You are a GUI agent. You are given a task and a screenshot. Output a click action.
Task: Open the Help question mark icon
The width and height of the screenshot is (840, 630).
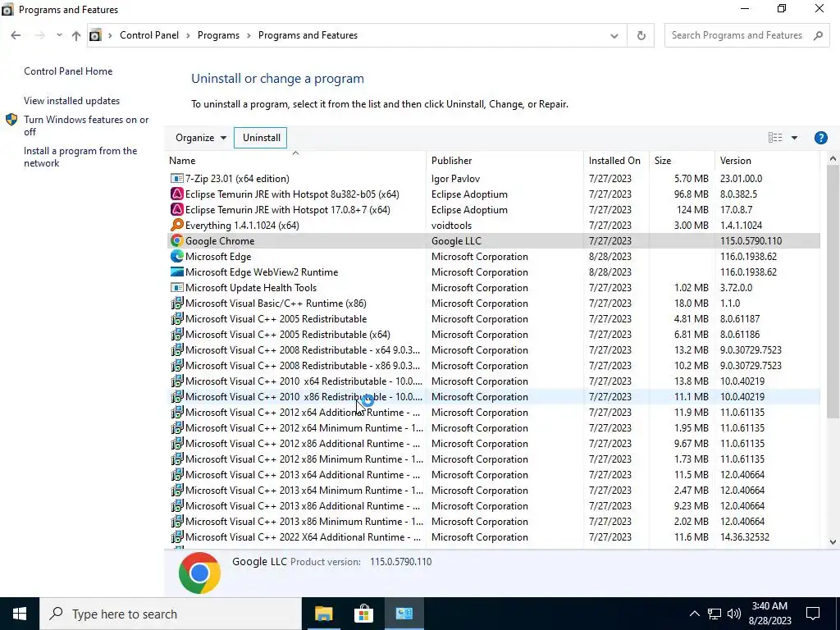tap(820, 138)
